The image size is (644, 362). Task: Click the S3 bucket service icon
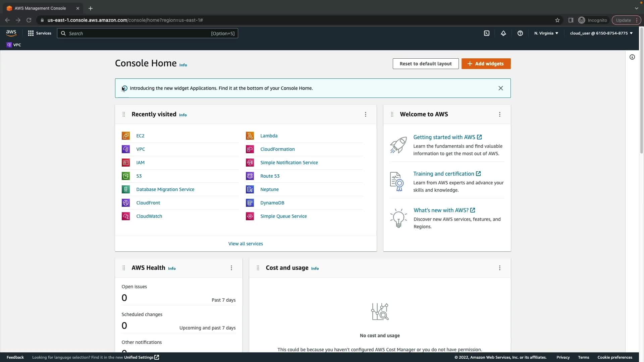pos(126,176)
